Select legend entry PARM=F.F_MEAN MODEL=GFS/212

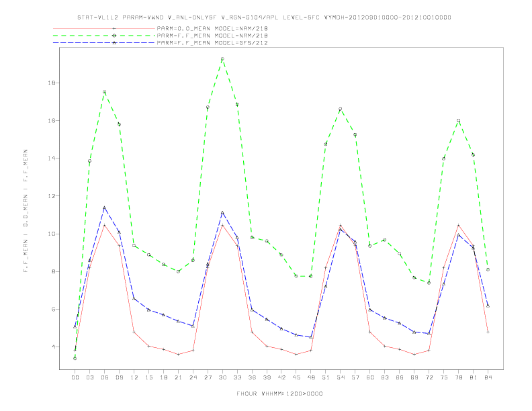(212, 43)
